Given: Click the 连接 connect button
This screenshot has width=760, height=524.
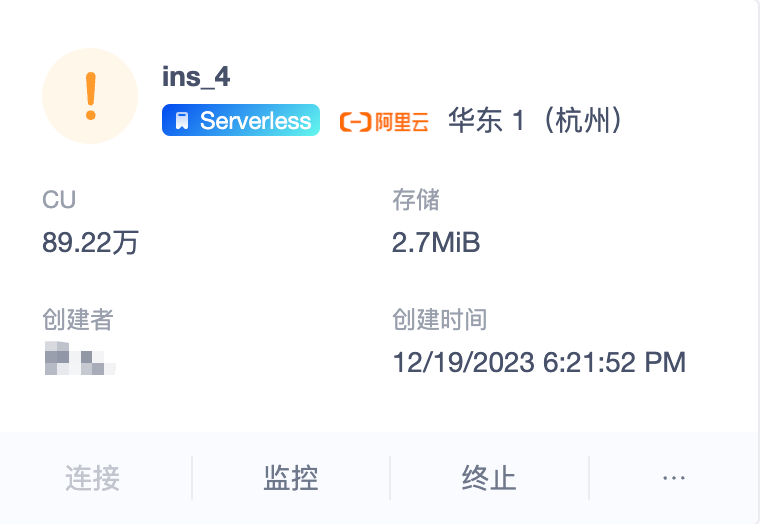Looking at the screenshot, I should (x=93, y=478).
